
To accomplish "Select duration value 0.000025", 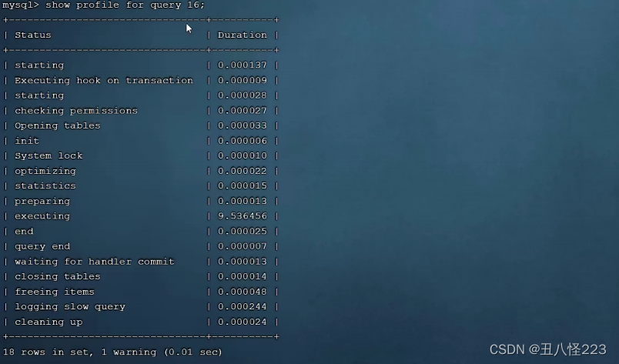I will (242, 232).
